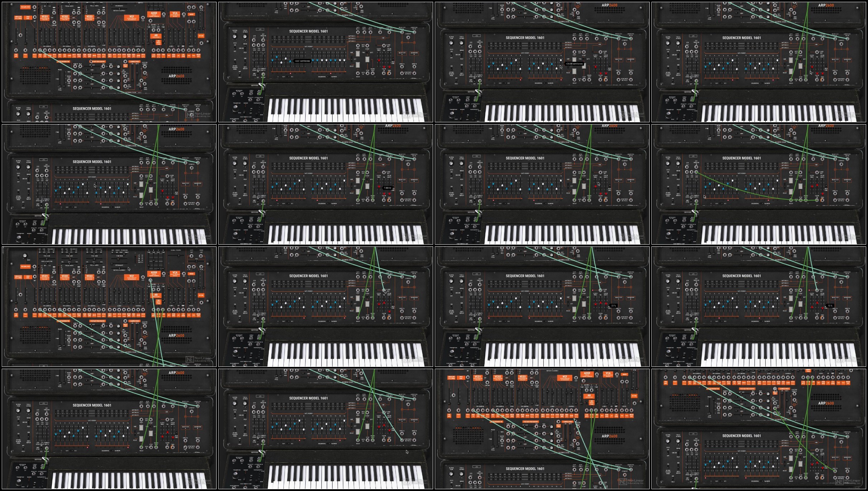Click red Clock Freq slider in -4.61 semitones frame
This screenshot has height=491, width=868.
[379, 60]
